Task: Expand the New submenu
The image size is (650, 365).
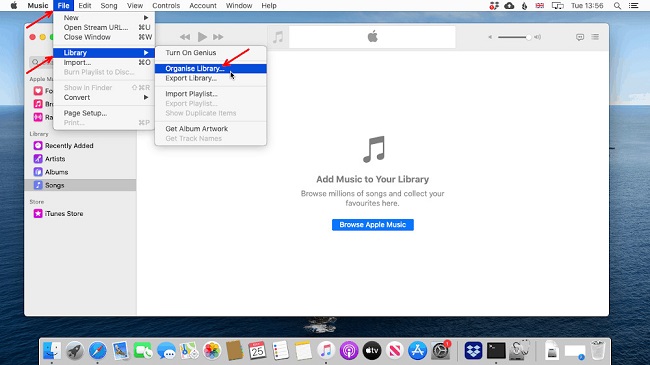Action: [x=104, y=18]
